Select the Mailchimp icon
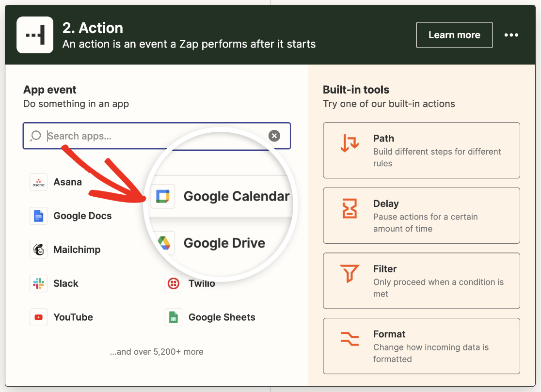The image size is (541, 392). pyautogui.click(x=39, y=250)
